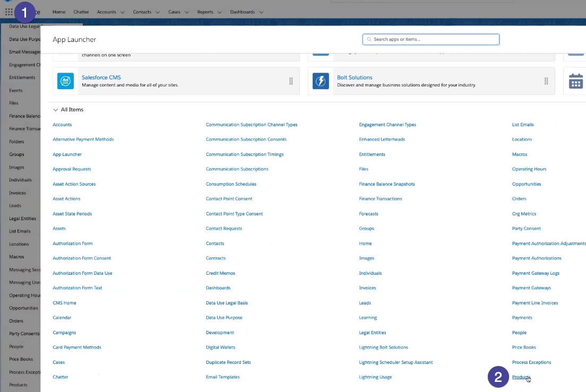Open the Accounts tab
Screen dimensions: 586x392
(107, 12)
